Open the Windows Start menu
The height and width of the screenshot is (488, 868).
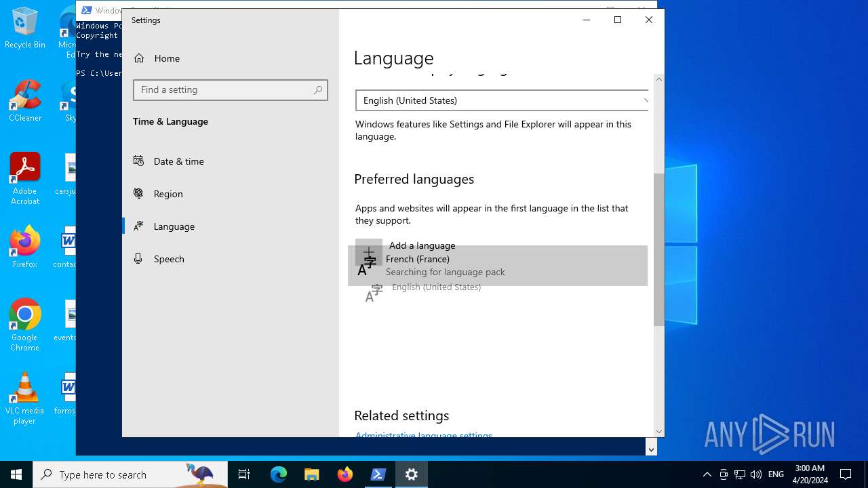coord(16,474)
